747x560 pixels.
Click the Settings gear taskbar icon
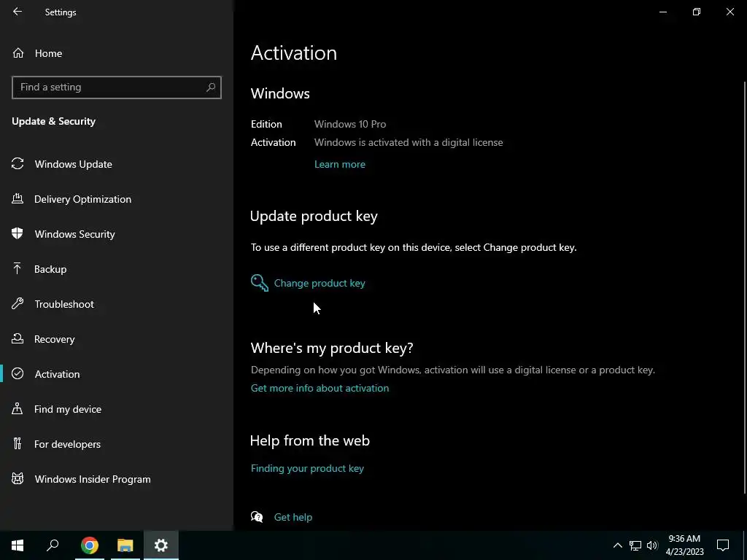point(161,545)
